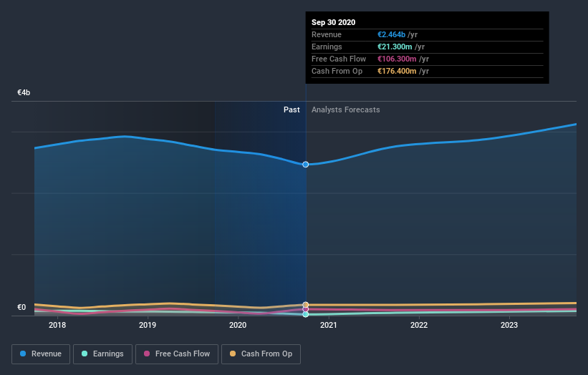Click the Revenue row label in tooltip

(x=327, y=34)
